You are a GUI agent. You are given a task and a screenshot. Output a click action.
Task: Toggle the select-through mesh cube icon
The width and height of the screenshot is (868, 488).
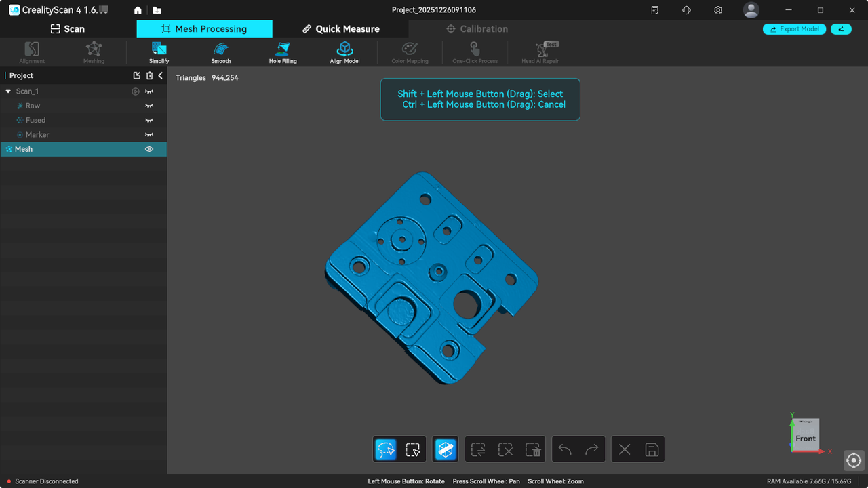click(446, 449)
